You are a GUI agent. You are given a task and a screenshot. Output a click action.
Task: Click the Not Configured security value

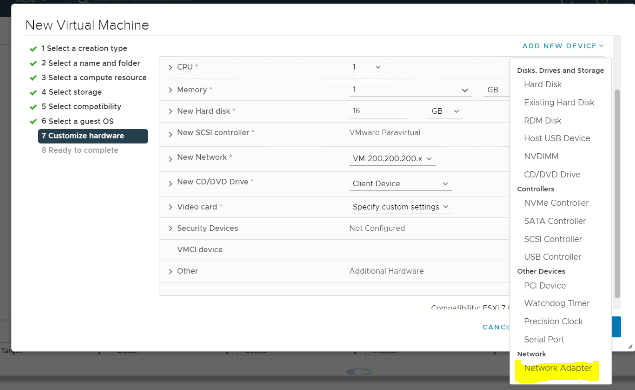coord(377,228)
